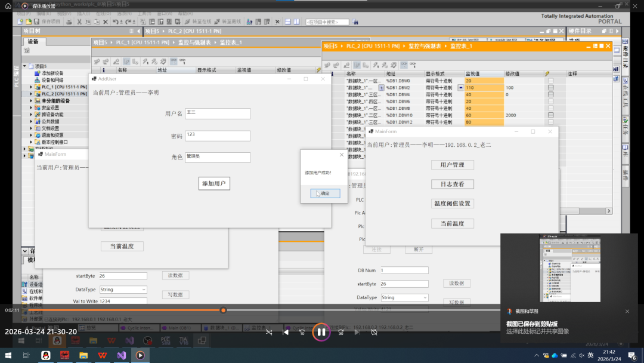Click the delete X icon in TIA toolbar
The image size is (644, 363).
pyautogui.click(x=106, y=21)
